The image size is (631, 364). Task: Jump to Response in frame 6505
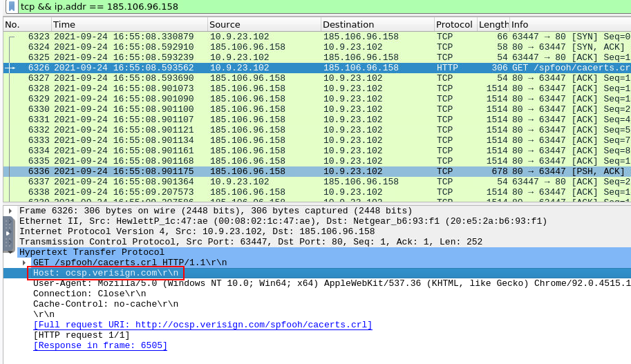click(100, 345)
